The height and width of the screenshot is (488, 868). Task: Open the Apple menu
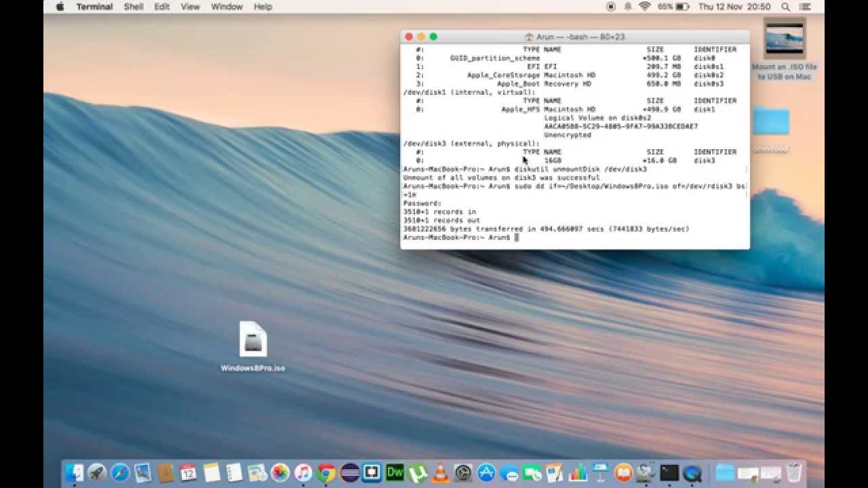click(x=60, y=7)
